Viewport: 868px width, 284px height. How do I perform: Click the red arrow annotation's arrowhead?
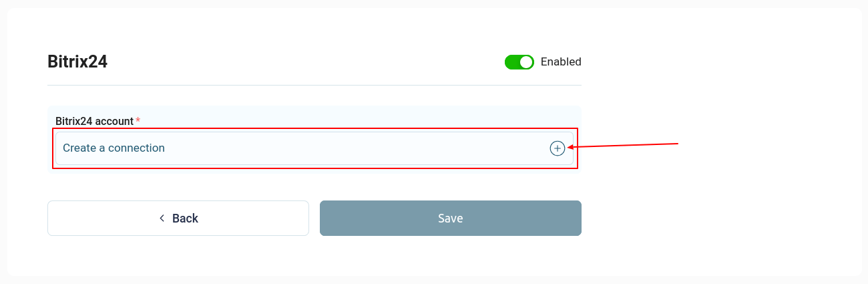(x=570, y=147)
